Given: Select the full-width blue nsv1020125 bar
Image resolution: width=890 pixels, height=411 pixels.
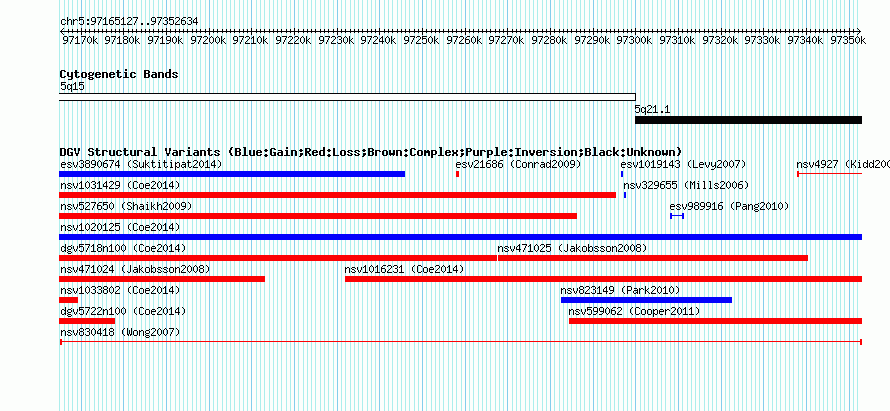Looking at the screenshot, I should pyautogui.click(x=460, y=237).
